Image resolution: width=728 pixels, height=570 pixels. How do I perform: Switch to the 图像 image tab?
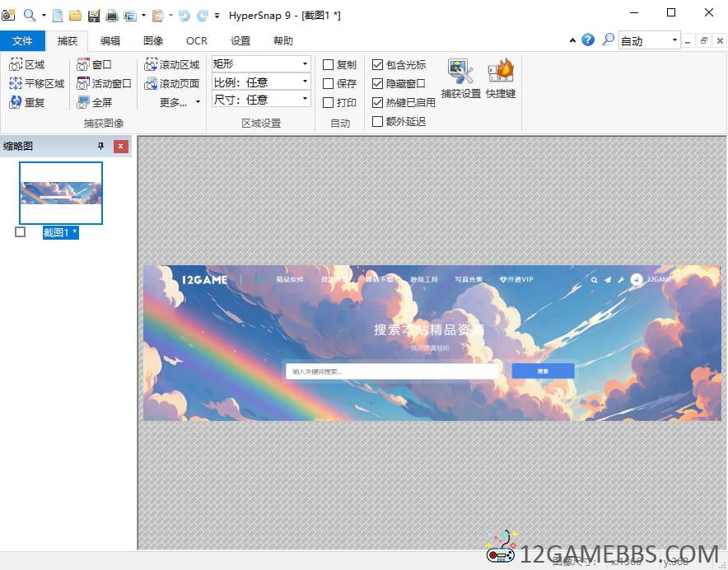[153, 41]
